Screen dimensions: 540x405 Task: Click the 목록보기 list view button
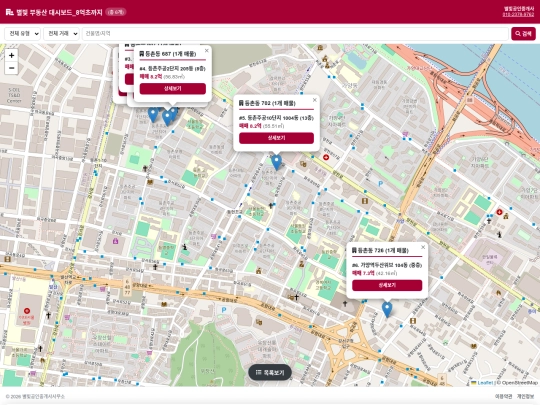(270, 373)
